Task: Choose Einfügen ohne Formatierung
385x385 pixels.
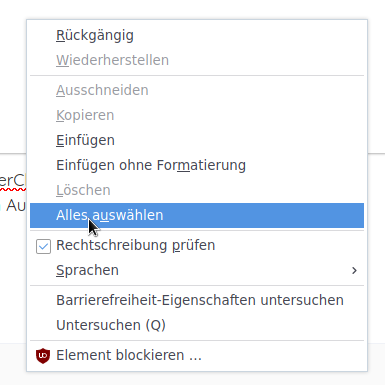Action: pyautogui.click(x=197, y=165)
